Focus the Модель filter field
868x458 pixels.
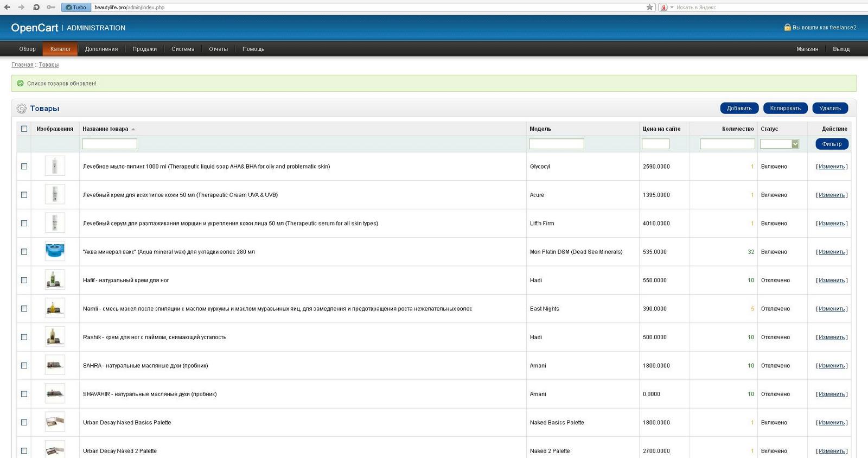coord(557,144)
